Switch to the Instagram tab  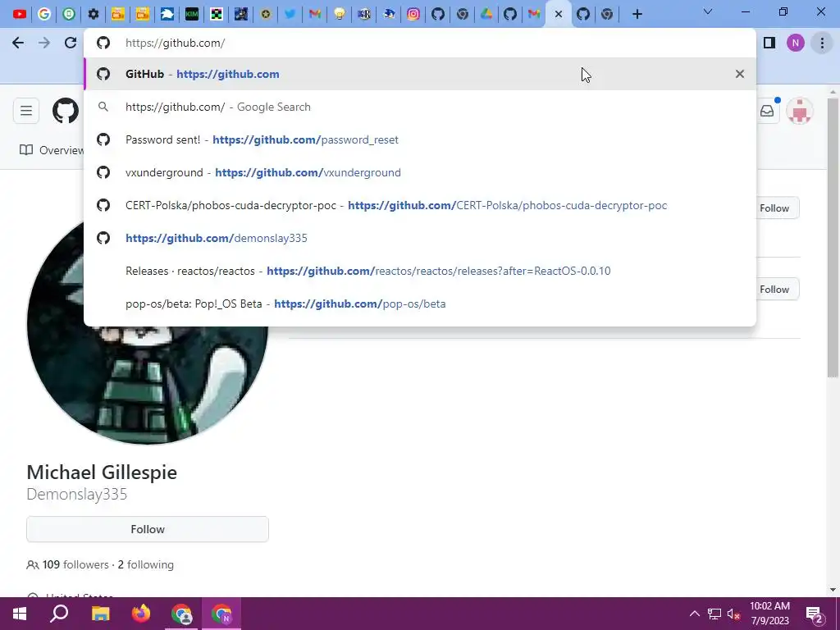[x=413, y=14]
